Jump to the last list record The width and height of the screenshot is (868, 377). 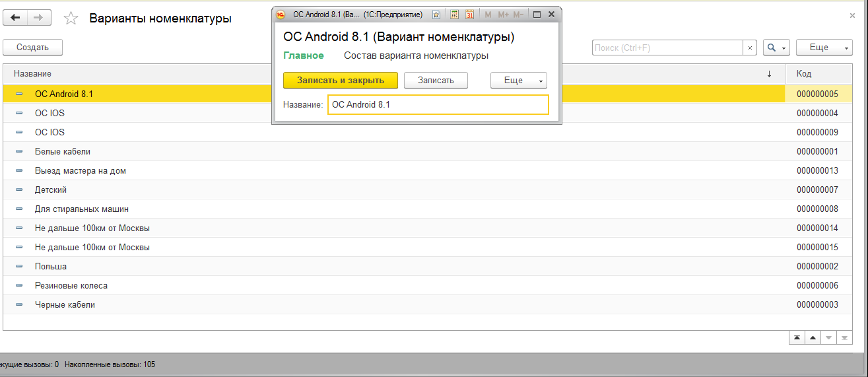[844, 337]
